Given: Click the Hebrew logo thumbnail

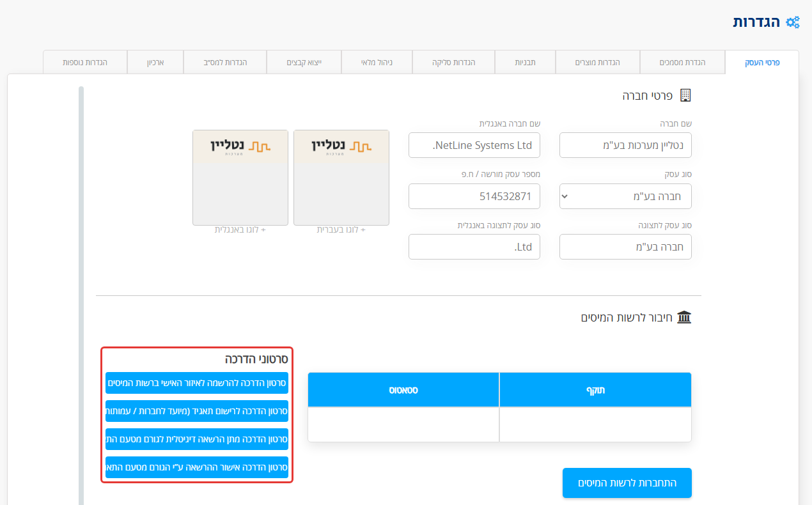Looking at the screenshot, I should tap(341, 178).
